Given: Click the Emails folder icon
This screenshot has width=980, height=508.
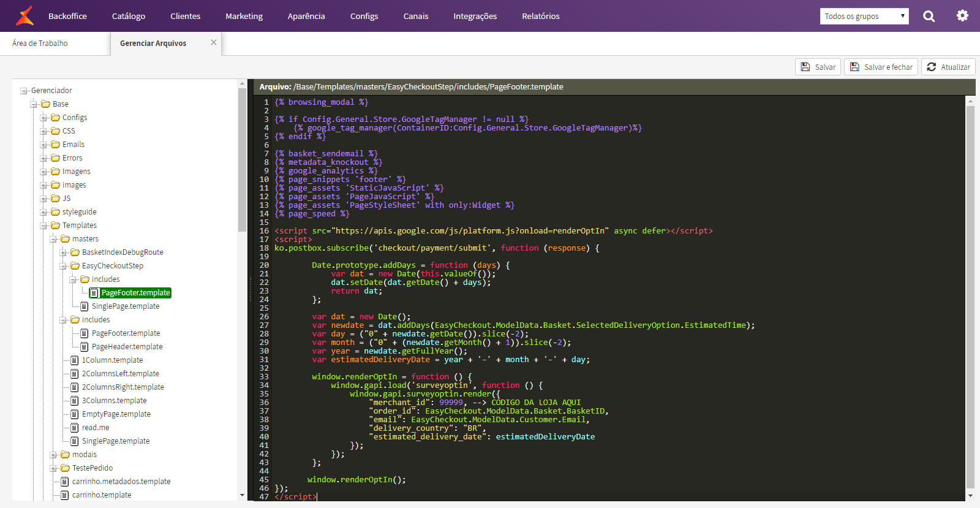Looking at the screenshot, I should coord(55,145).
